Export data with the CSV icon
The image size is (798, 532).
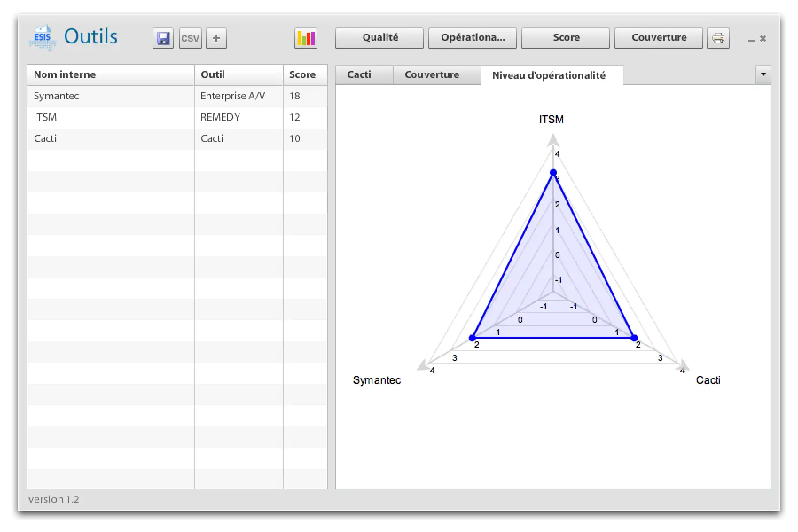click(190, 39)
